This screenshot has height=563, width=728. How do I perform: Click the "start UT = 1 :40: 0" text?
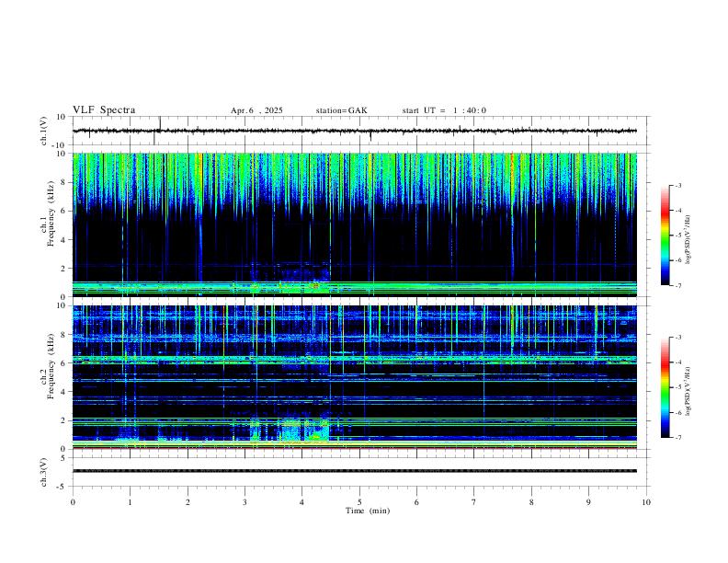tap(444, 110)
